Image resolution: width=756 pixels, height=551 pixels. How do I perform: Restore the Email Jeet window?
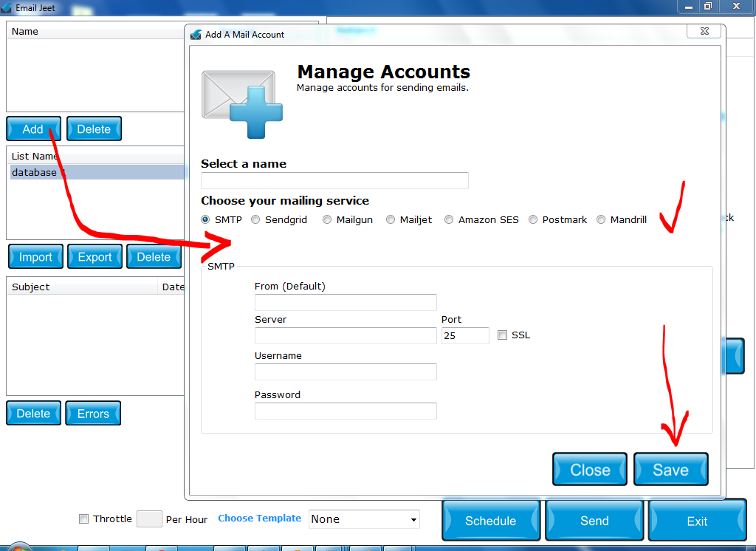[708, 6]
